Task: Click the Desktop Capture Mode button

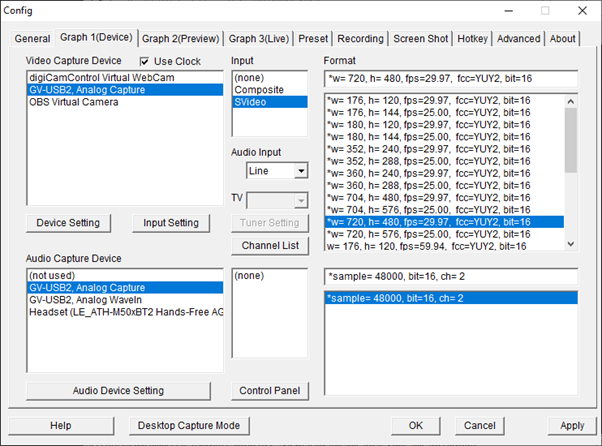Action: pos(190,425)
